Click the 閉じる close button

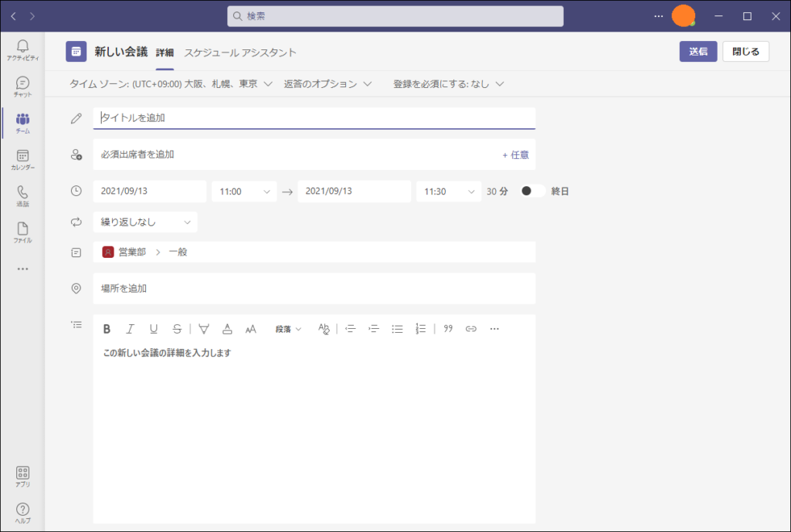pos(745,52)
